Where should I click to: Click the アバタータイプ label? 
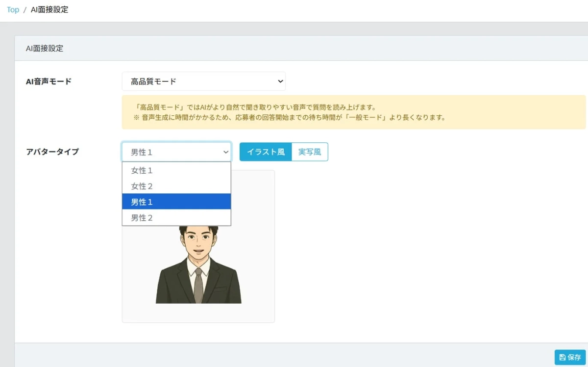coord(52,152)
